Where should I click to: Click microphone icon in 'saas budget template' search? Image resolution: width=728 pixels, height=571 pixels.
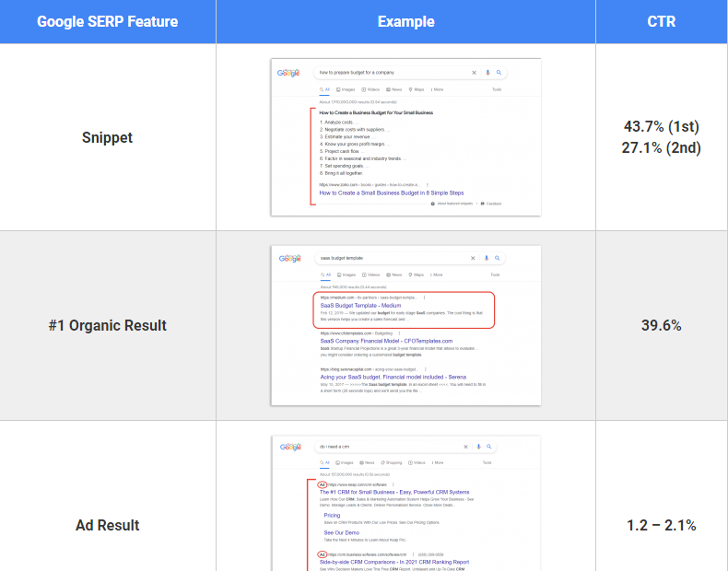487,259
